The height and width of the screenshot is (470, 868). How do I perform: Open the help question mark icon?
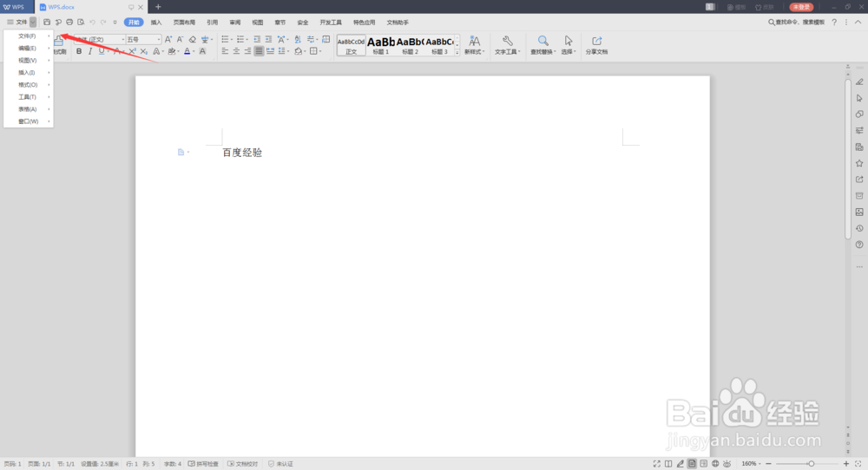(834, 23)
